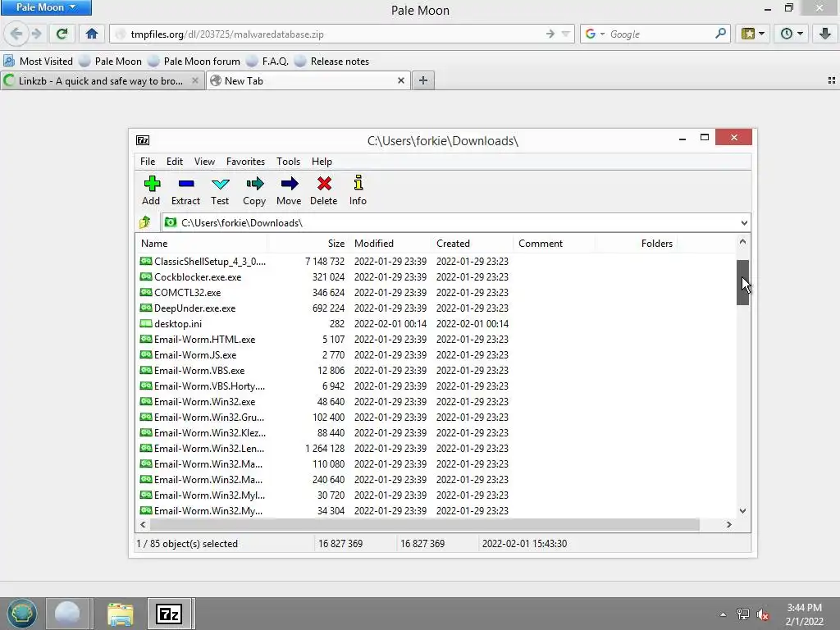This screenshot has width=840, height=630.
Task: Open the Help menu
Action: [322, 162]
